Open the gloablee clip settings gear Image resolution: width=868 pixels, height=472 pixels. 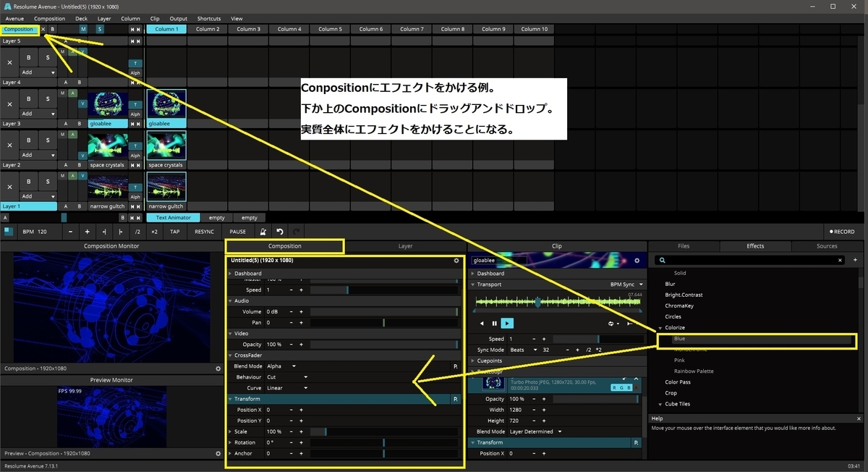[x=637, y=261]
